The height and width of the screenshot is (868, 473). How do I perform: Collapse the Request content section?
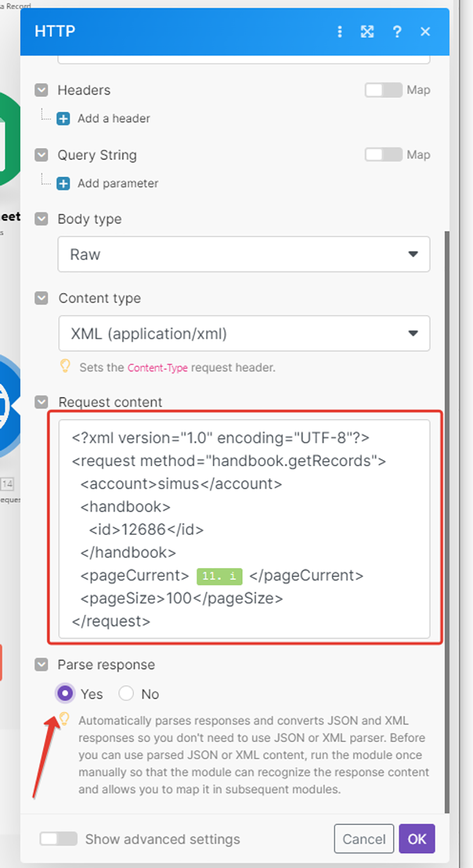pyautogui.click(x=42, y=402)
